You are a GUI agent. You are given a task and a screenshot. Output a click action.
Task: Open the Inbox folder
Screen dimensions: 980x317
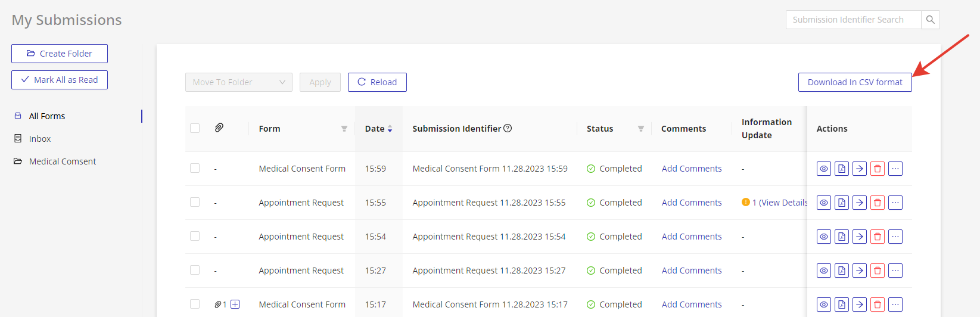40,139
